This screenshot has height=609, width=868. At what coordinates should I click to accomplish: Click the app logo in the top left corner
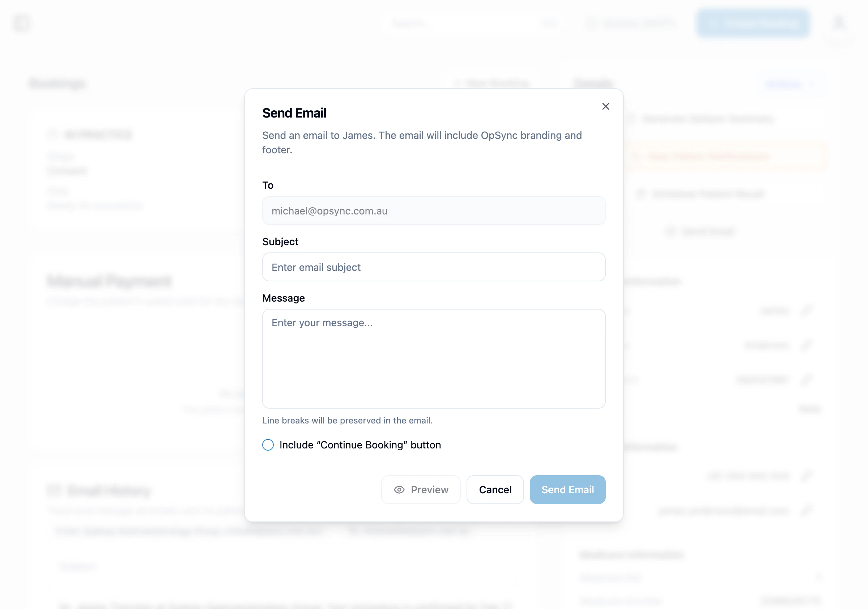point(22,23)
